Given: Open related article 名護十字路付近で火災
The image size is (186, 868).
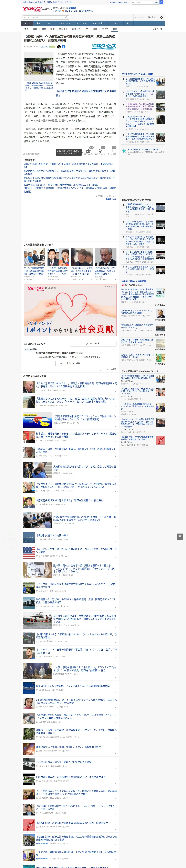Looking at the screenshot, I should pos(61,185).
